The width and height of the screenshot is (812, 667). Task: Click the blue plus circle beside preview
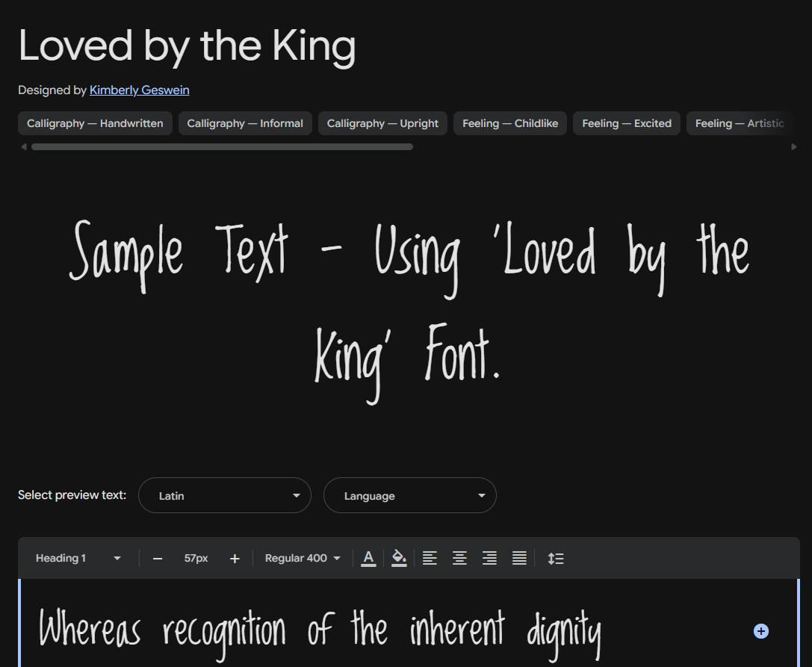pyautogui.click(x=760, y=631)
